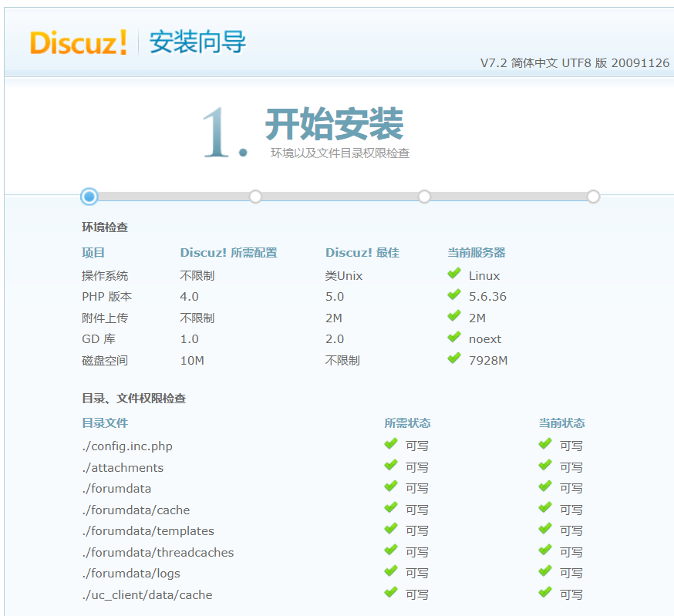Viewport: 674px width, 616px height.
Task: Click the subtitle 环境以及文件目录权限检查
Action: (339, 153)
